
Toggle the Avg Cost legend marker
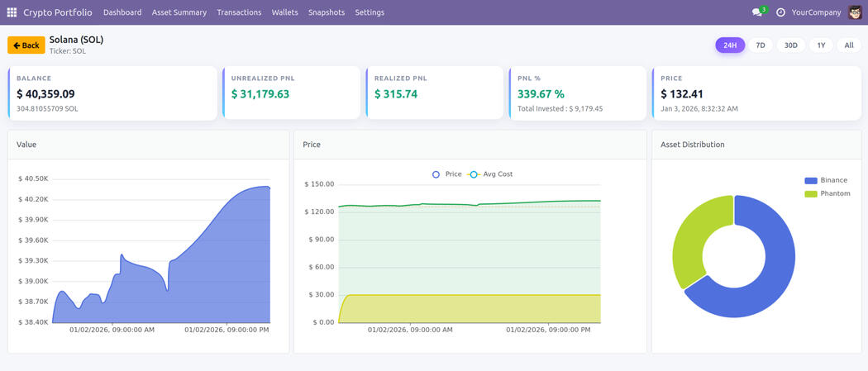coord(474,174)
